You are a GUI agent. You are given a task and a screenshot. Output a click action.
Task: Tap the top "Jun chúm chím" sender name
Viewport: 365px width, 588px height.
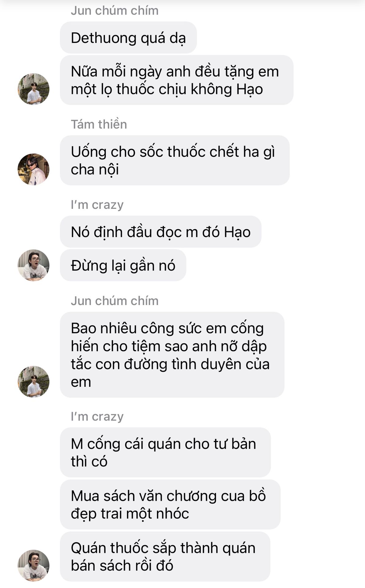115,11
